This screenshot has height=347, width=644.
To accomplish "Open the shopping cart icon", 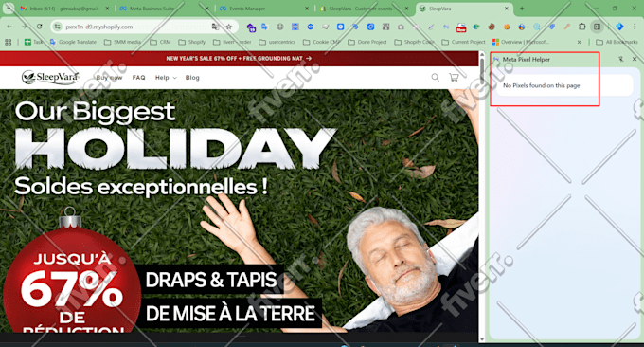I will click(454, 78).
